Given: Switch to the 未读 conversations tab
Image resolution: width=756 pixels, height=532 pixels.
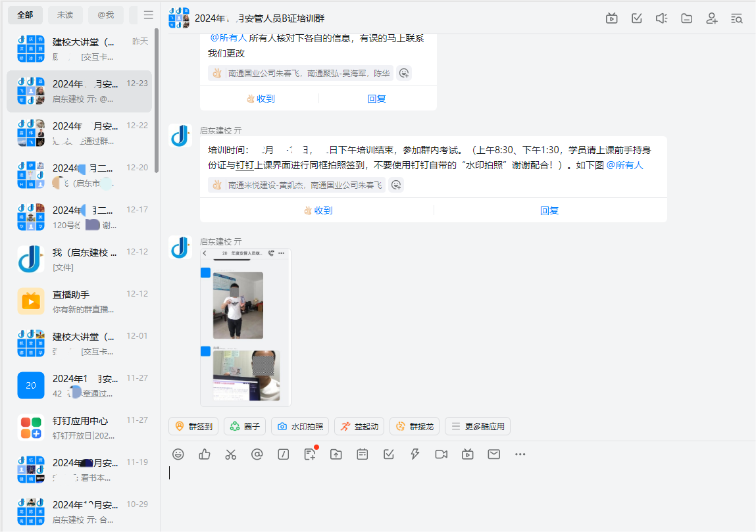Looking at the screenshot, I should (65, 15).
